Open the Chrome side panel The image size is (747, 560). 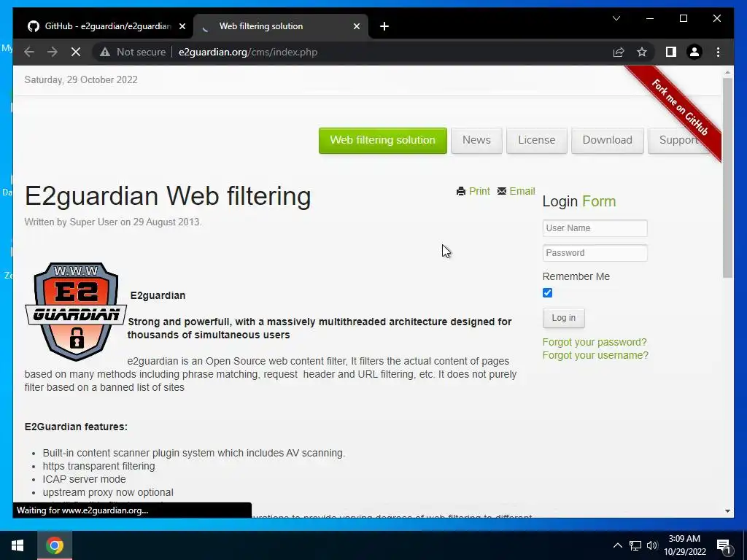[x=671, y=52]
